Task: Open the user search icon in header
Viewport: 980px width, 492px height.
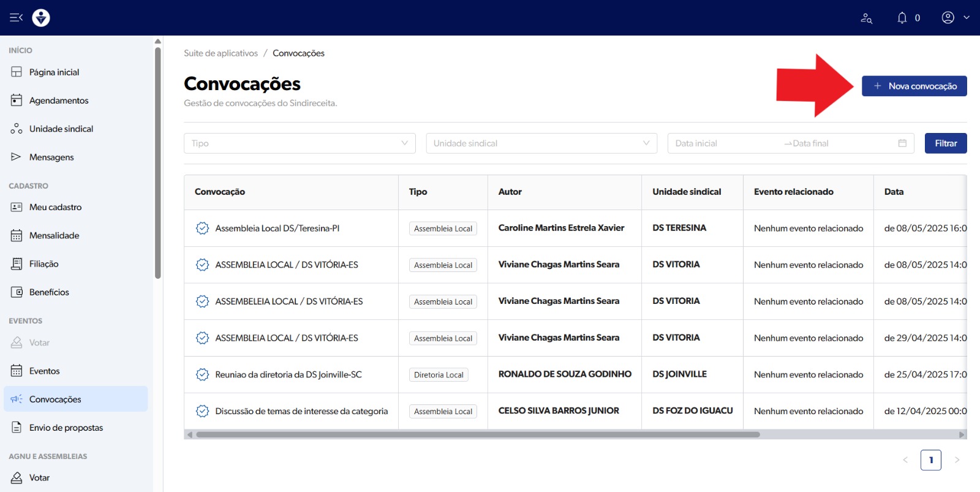Action: click(866, 18)
